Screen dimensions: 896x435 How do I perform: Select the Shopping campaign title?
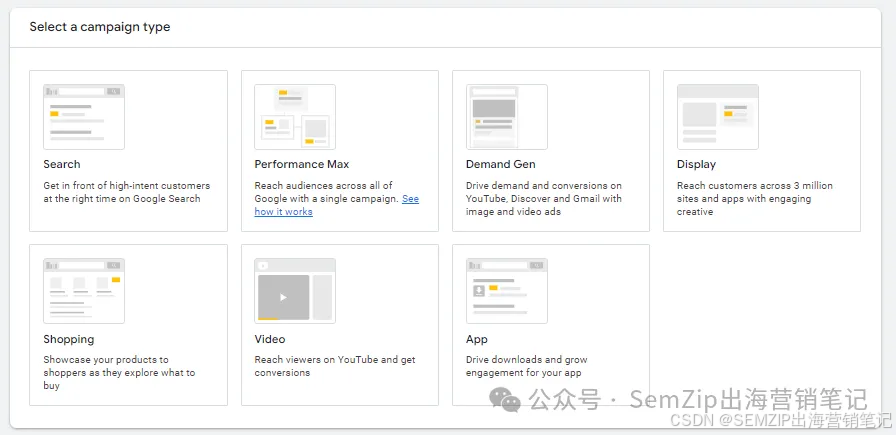[x=69, y=339]
